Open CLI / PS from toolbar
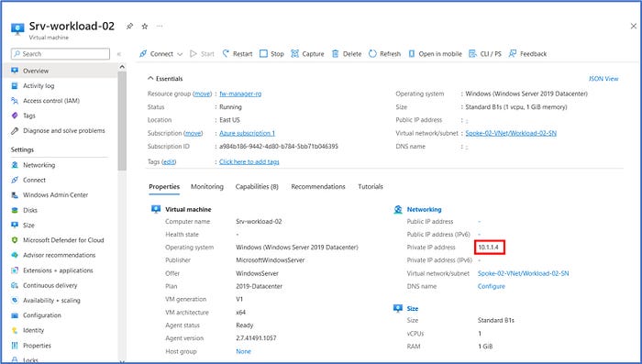This screenshot has height=364, width=642. pos(485,54)
